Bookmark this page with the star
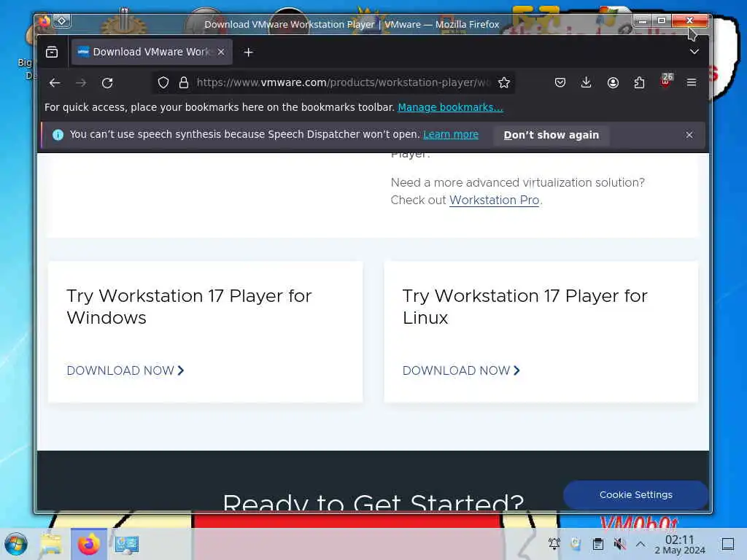 (x=504, y=83)
